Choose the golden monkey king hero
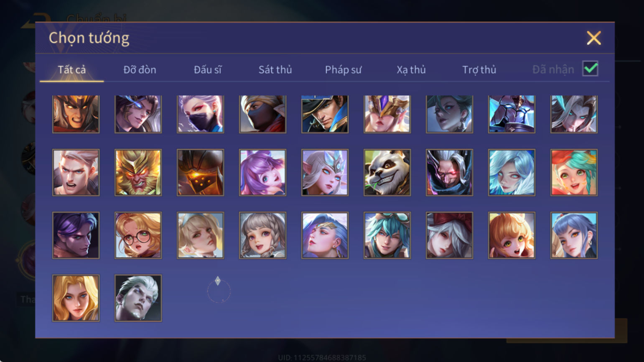This screenshot has height=362, width=644. pos(138,173)
